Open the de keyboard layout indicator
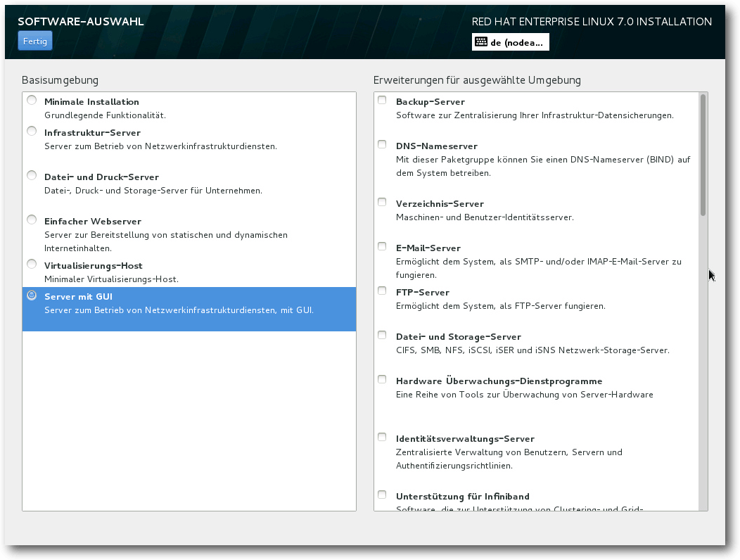Screen dimensions: 740x560 click(510, 42)
